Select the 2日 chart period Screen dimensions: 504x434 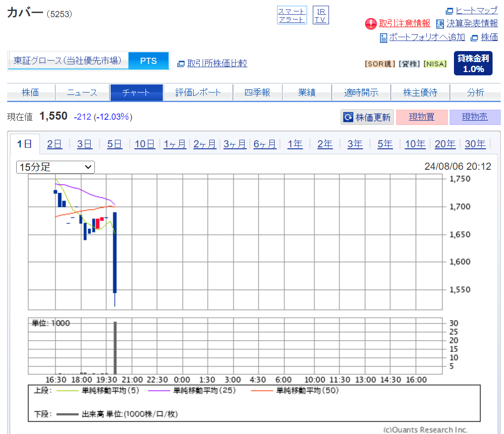(54, 144)
